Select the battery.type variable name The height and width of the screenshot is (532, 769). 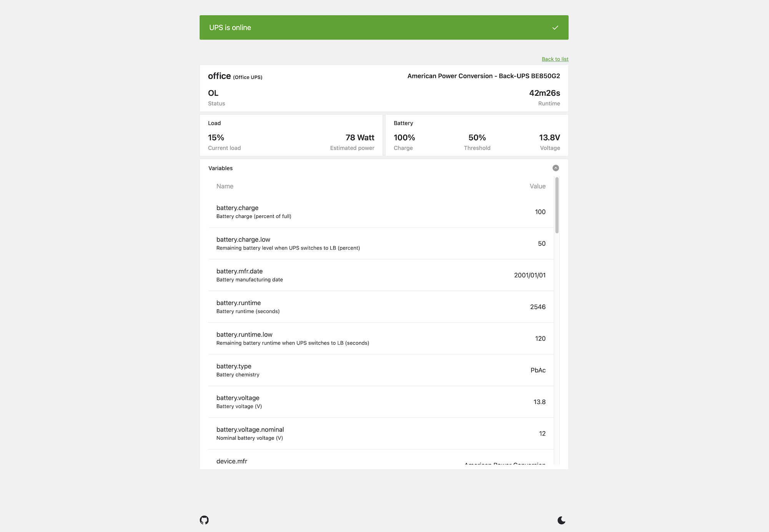click(x=234, y=366)
